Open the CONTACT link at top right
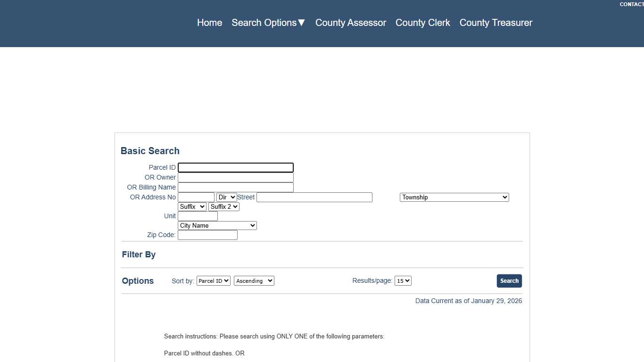 [x=631, y=4]
